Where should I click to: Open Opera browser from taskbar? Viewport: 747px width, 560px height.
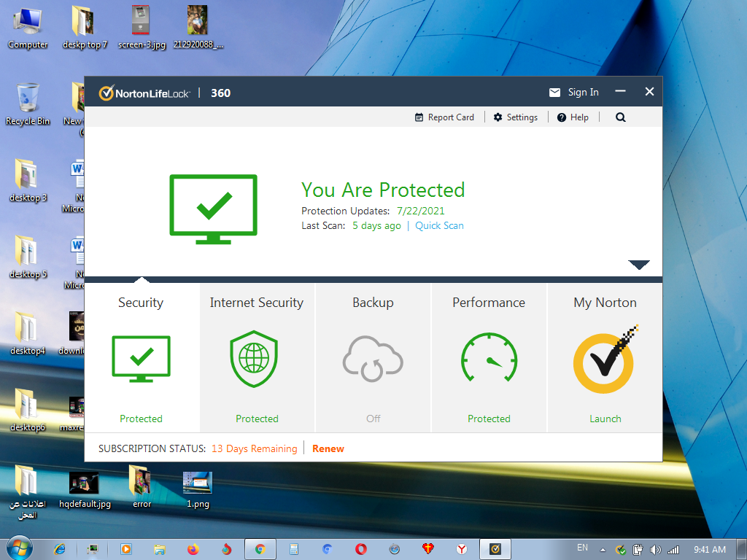point(361,550)
